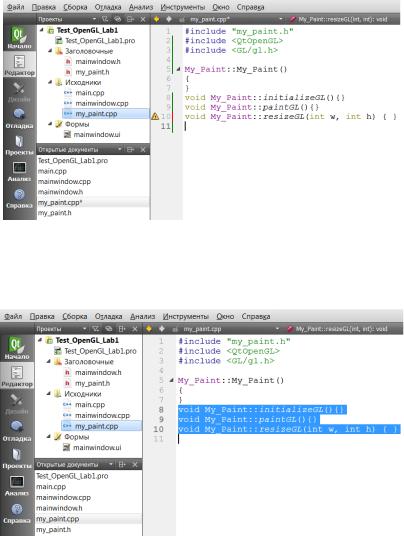Collapse Исходники folder in upper tree

[50, 82]
